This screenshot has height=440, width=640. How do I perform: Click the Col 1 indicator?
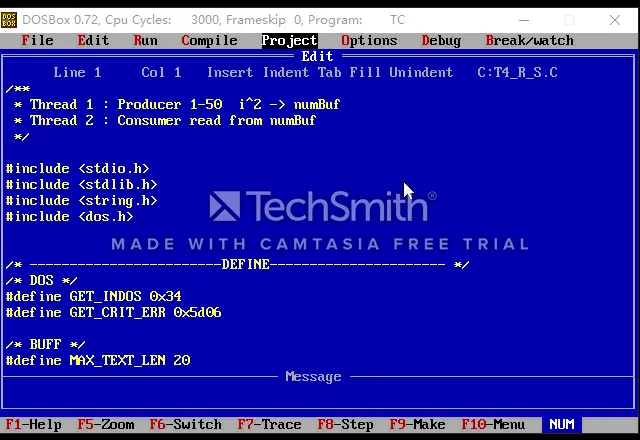click(161, 73)
